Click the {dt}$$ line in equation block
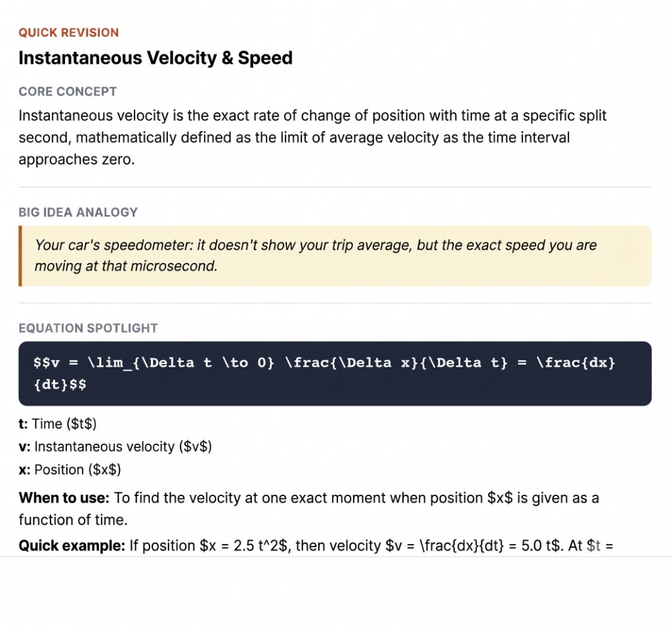 coord(60,385)
